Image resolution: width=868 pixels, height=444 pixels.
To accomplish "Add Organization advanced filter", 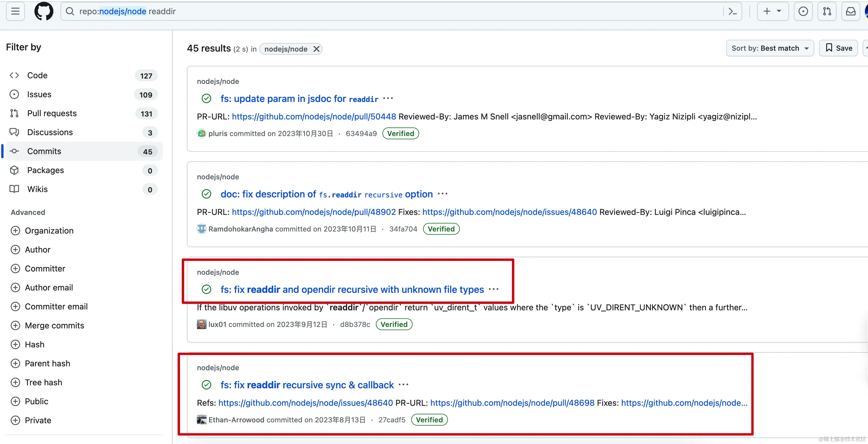I will click(x=42, y=231).
